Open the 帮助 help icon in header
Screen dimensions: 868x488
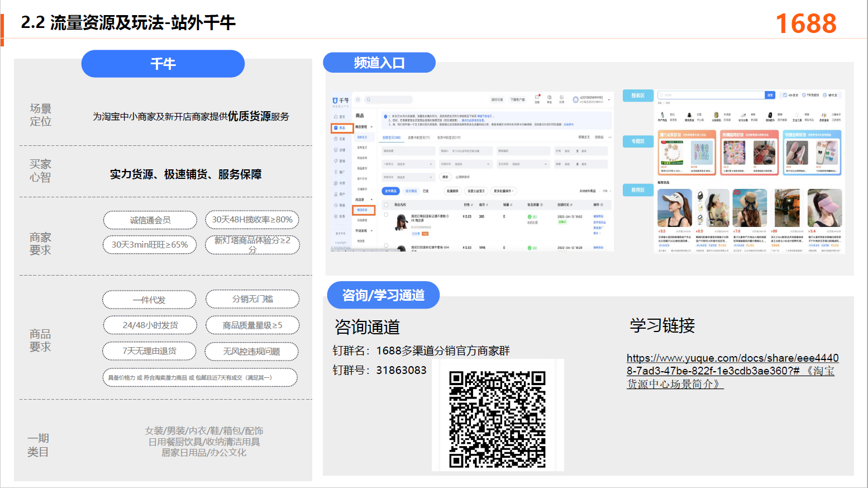(549, 97)
